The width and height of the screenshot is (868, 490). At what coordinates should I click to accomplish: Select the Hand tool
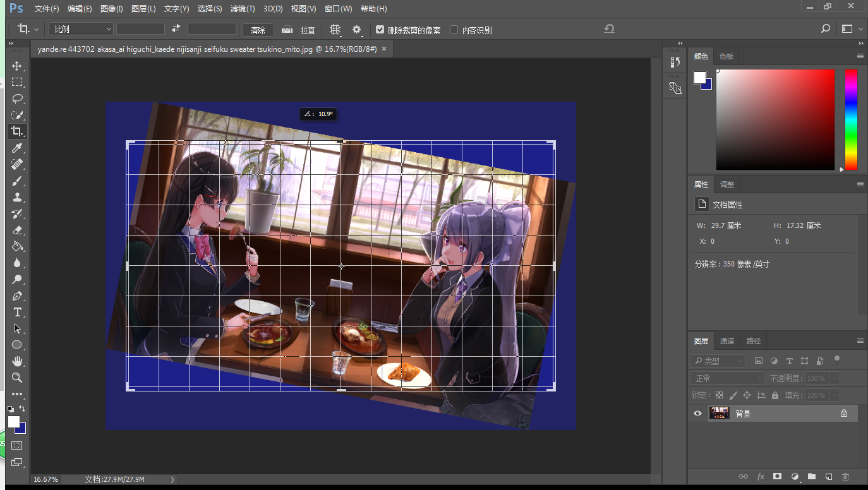[x=17, y=361]
